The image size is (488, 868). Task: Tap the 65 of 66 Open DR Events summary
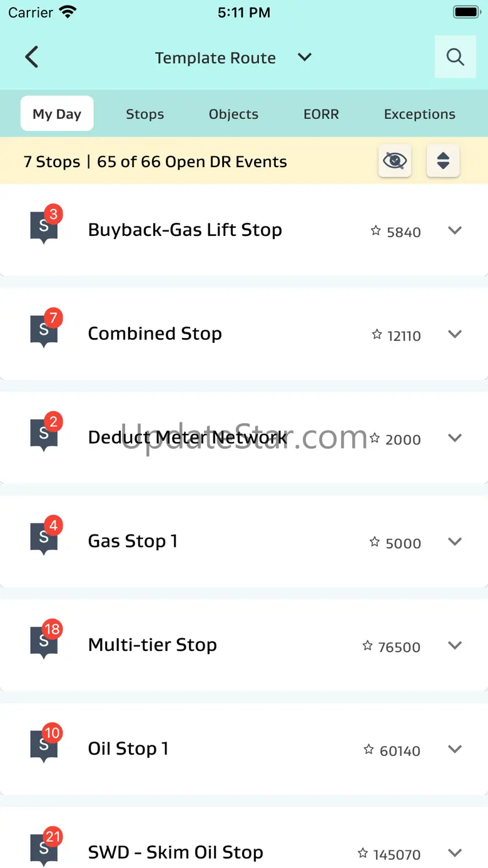pos(192,161)
